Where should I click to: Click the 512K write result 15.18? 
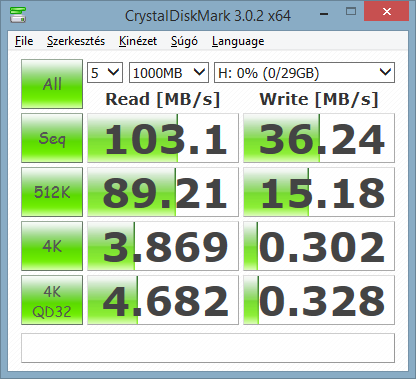[x=319, y=192]
